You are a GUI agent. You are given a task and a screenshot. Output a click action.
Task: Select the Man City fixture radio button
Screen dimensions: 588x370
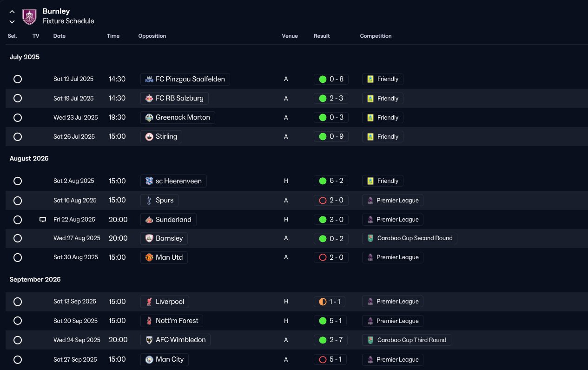click(18, 360)
